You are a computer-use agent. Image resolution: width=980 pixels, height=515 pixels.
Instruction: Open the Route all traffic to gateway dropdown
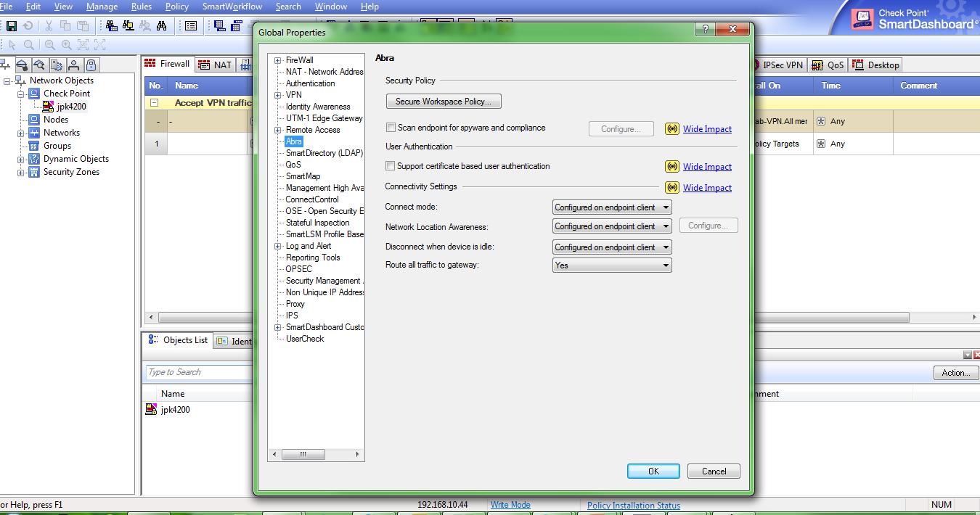612,265
